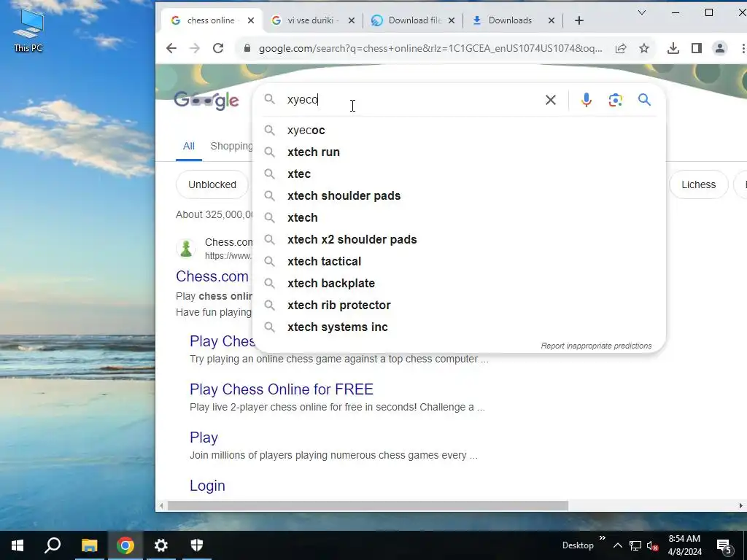This screenshot has width=747, height=560.
Task: Open the Chess.com result title
Action: tap(212, 276)
